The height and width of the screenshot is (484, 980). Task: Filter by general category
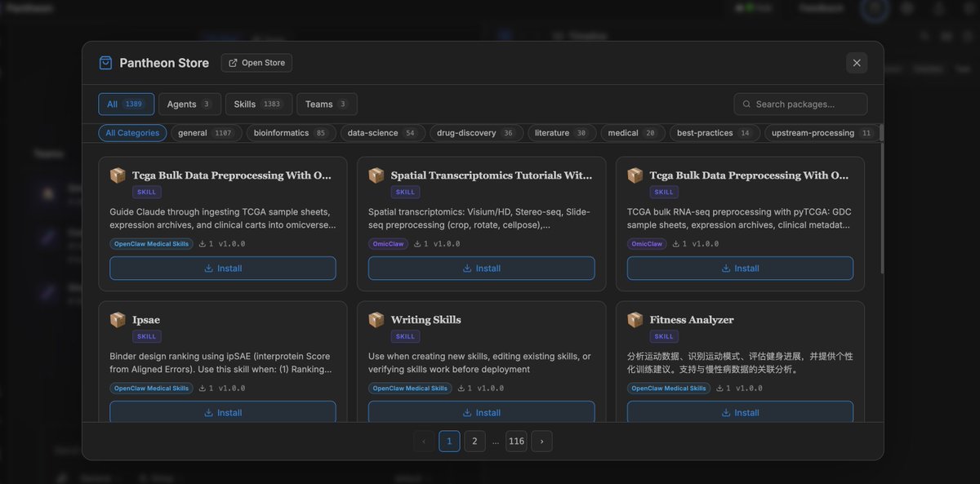click(206, 133)
